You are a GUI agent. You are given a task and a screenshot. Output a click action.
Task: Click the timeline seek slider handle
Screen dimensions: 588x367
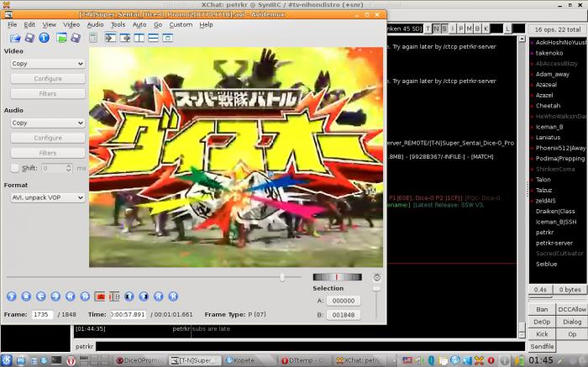click(x=282, y=277)
